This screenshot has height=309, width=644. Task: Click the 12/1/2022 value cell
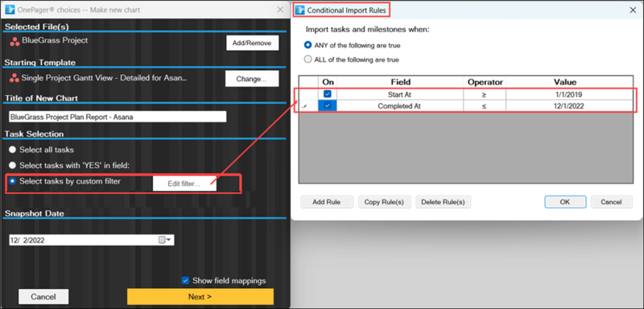[568, 106]
